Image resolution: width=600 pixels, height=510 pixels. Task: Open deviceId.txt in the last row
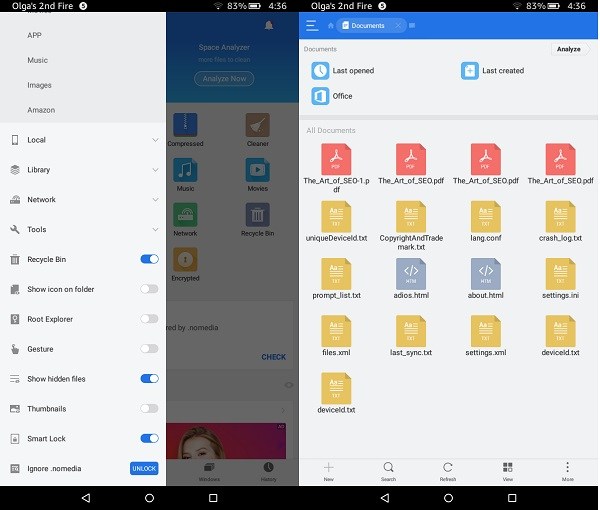(336, 393)
